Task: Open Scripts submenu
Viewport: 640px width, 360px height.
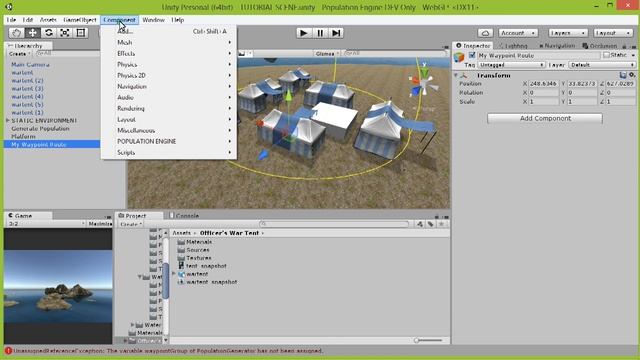Action: [x=169, y=152]
